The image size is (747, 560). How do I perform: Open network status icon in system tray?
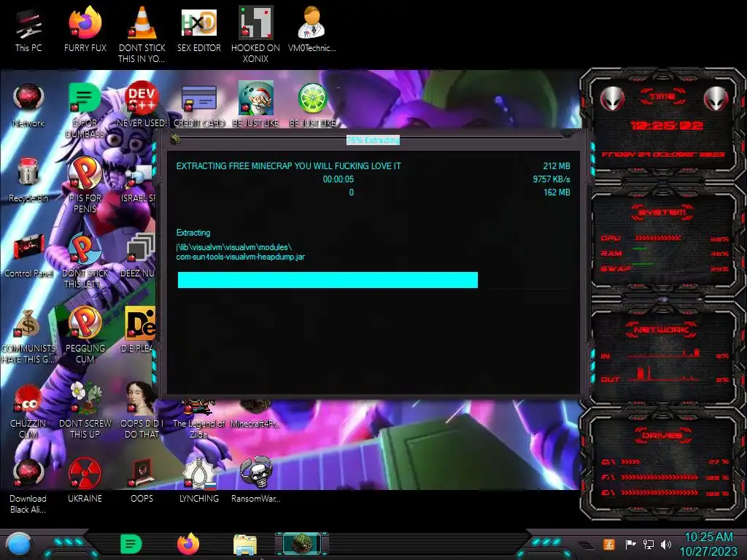649,544
